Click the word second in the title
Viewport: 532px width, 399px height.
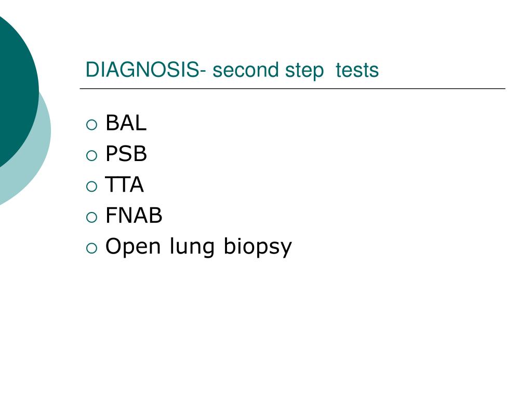246,70
